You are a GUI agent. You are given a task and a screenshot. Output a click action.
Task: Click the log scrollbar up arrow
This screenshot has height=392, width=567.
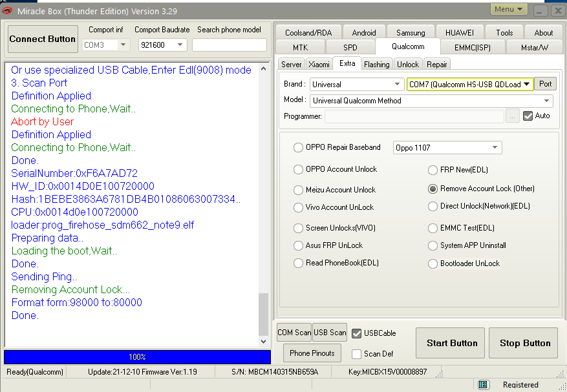263,68
